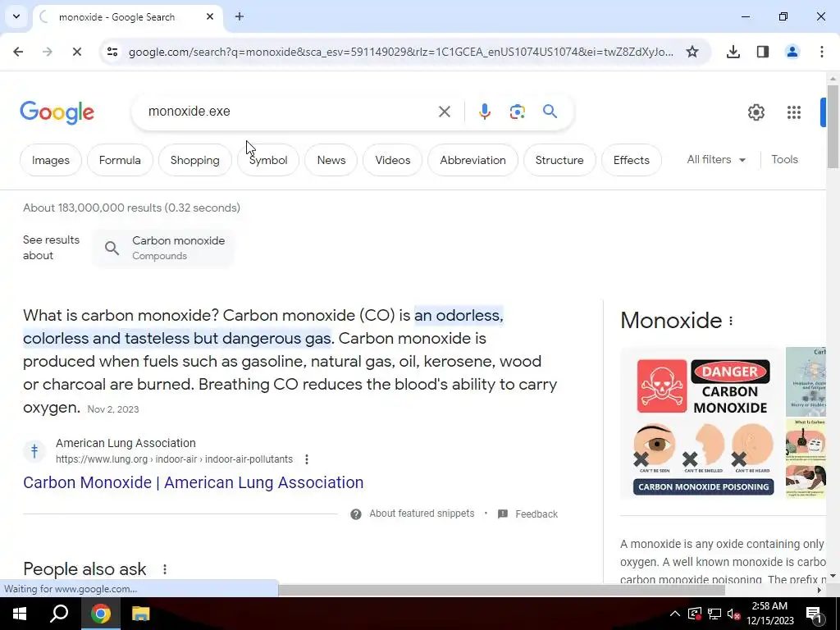The width and height of the screenshot is (840, 630).
Task: Click the browser forward arrow
Action: click(47, 52)
